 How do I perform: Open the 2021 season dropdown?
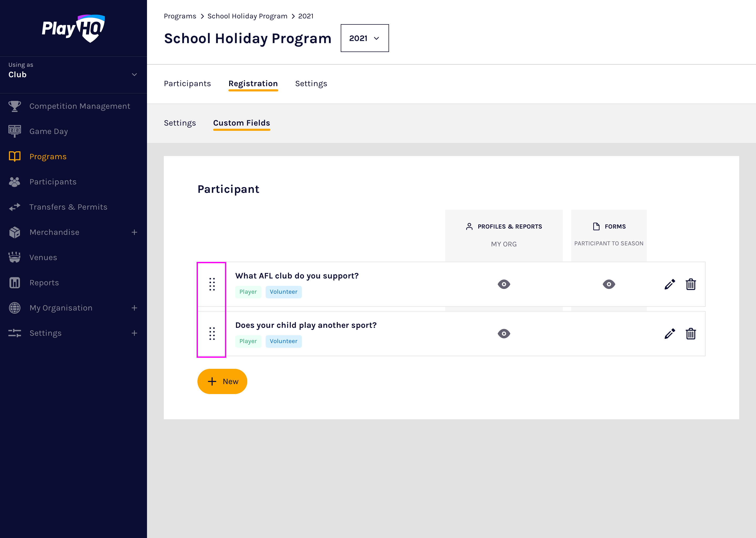point(364,38)
